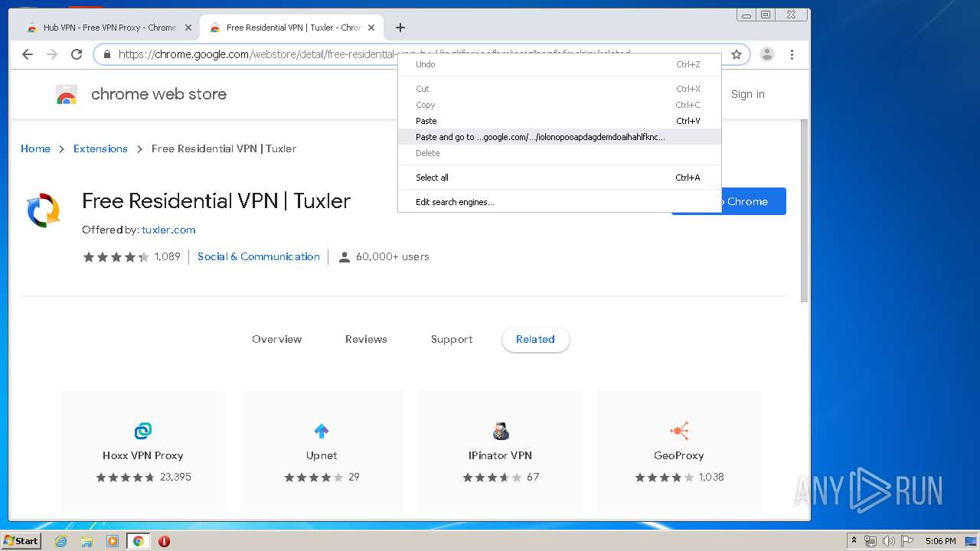Open Windows Explorer from taskbar
Image resolution: width=980 pixels, height=551 pixels.
(x=87, y=541)
